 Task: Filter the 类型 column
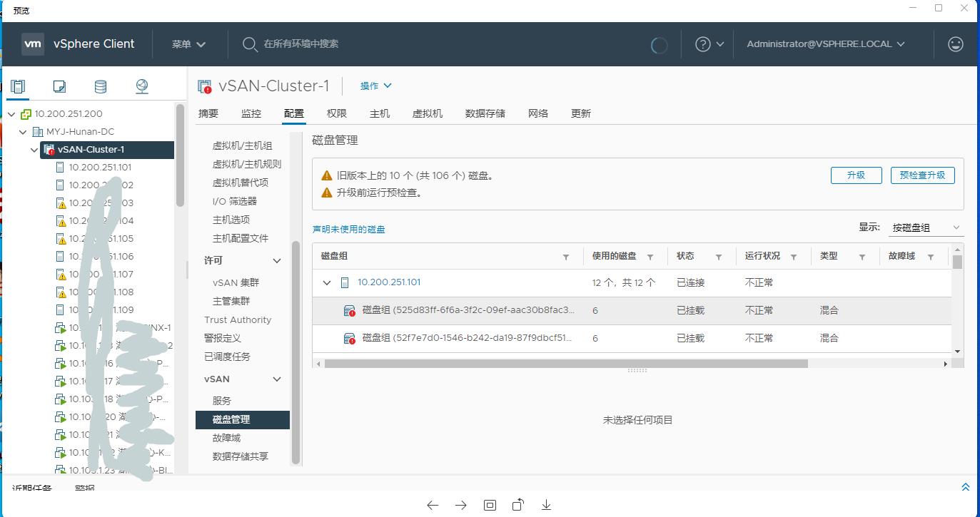[x=862, y=257]
